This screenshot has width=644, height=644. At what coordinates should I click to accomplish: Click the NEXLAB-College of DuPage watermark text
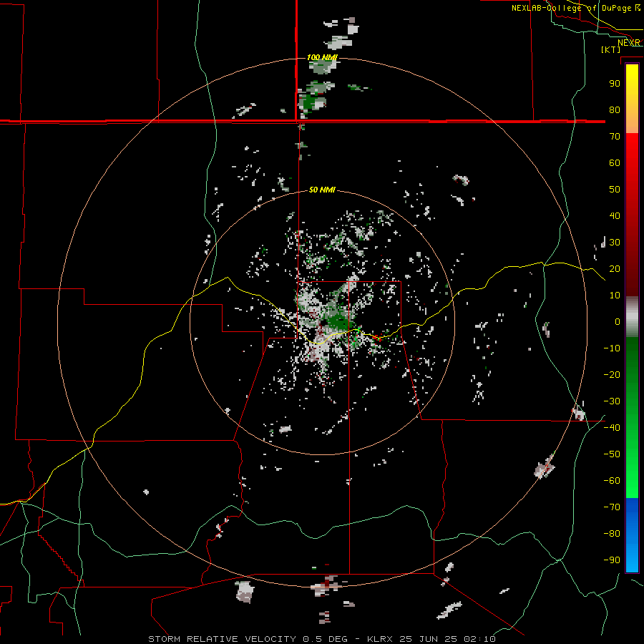(x=576, y=8)
